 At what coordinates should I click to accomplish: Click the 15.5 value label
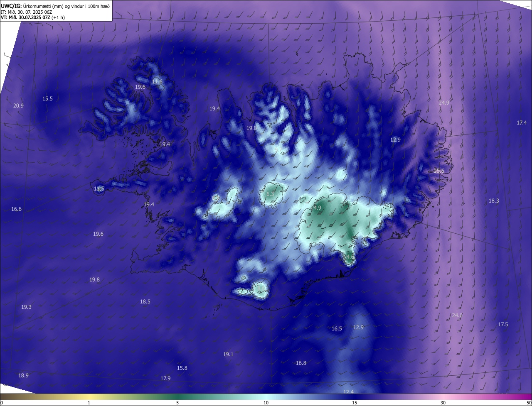click(47, 99)
